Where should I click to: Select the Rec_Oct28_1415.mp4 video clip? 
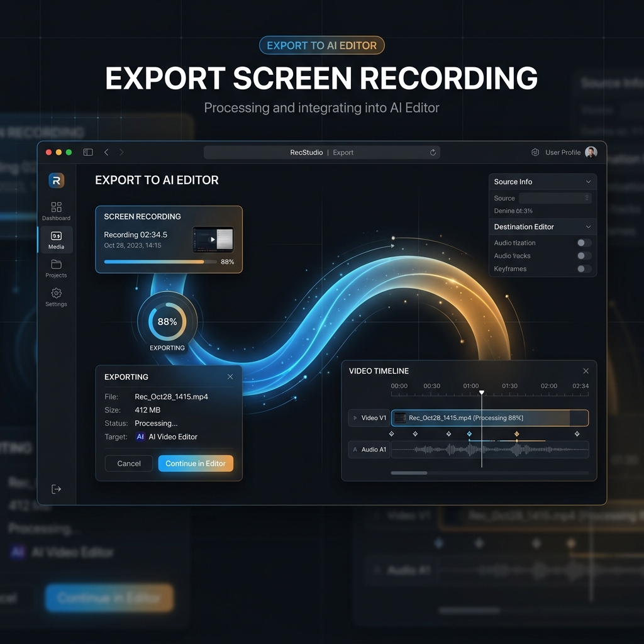point(489,418)
